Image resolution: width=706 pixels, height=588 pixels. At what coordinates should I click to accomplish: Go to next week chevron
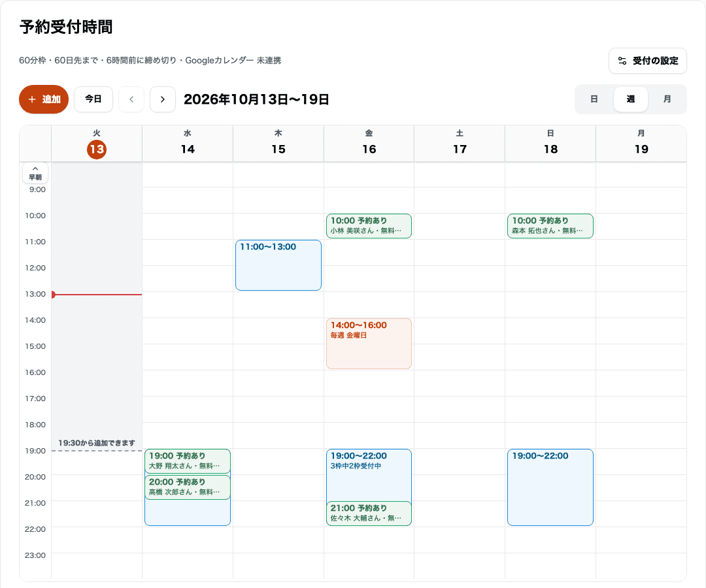163,99
